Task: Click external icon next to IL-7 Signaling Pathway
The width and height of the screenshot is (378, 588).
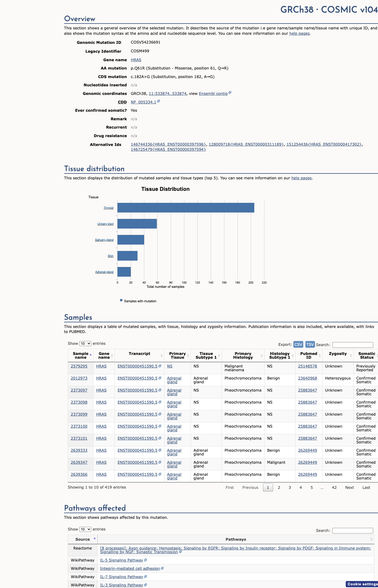Action: [x=145, y=577]
